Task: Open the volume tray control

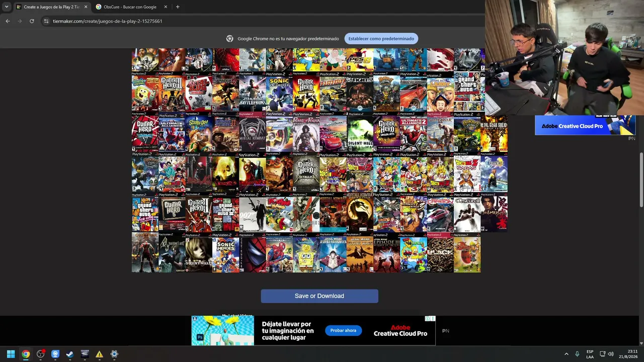Action: 611,354
